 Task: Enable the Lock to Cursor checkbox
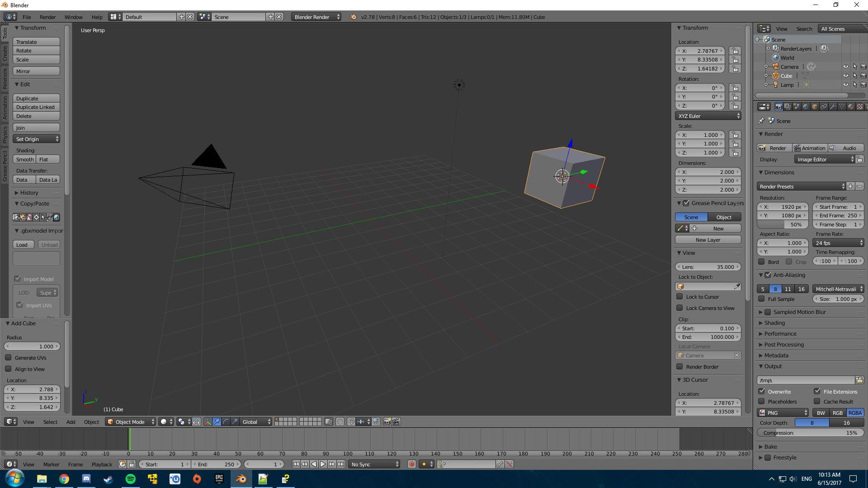(679, 297)
